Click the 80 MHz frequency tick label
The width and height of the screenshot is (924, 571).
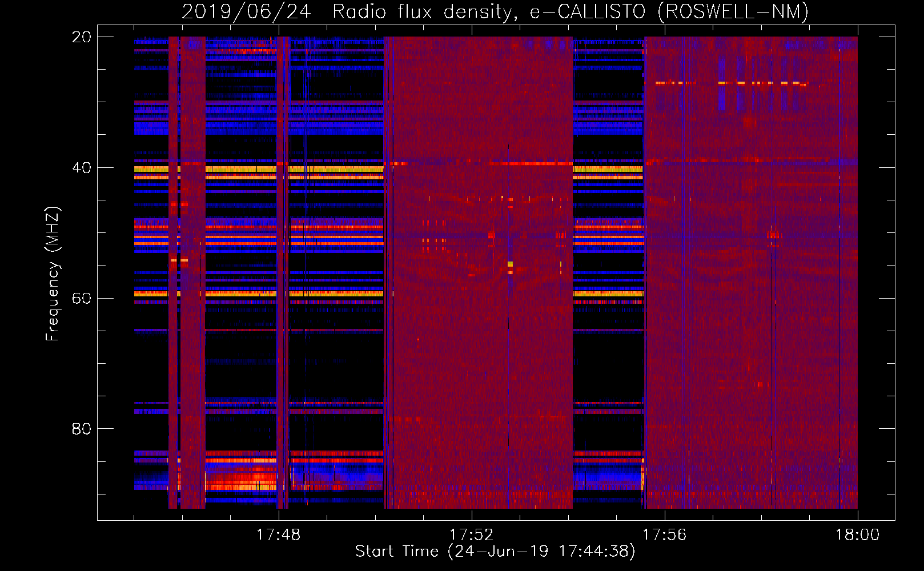click(81, 429)
